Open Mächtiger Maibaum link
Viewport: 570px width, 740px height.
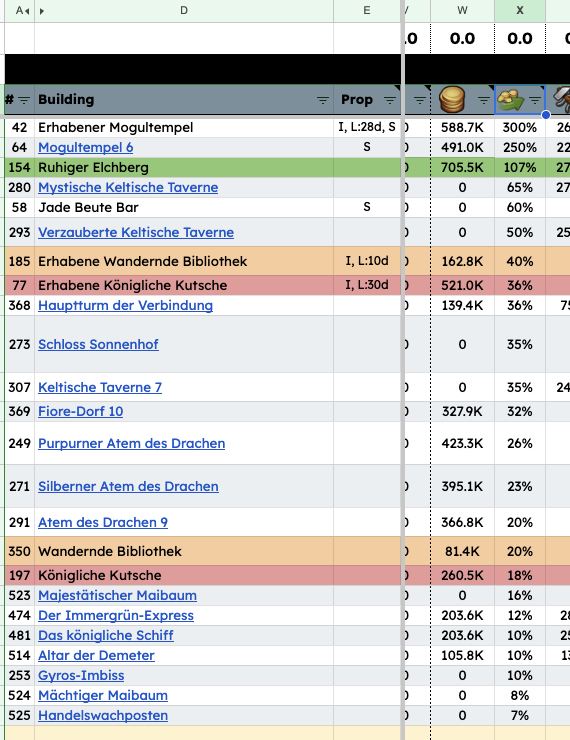click(103, 695)
